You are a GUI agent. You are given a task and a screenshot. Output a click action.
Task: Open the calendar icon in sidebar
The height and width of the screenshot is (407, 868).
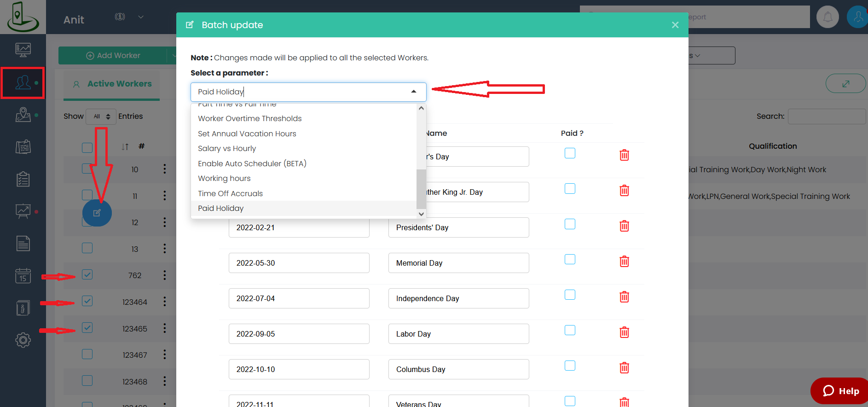(23, 276)
